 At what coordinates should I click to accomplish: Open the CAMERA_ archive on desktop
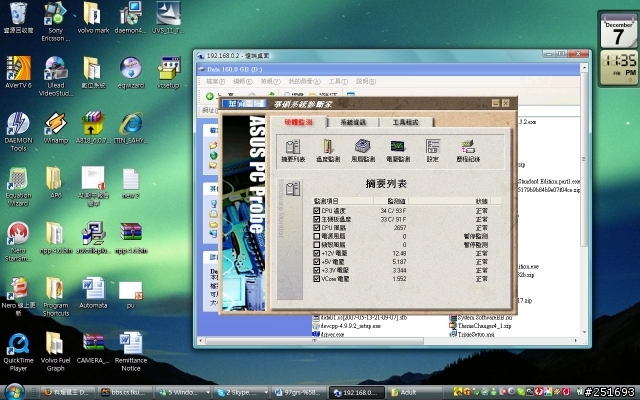[x=93, y=348]
